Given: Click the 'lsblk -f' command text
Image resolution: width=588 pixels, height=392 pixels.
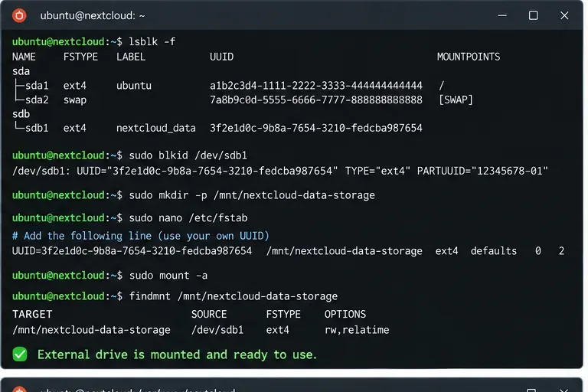Looking at the screenshot, I should 152,41.
